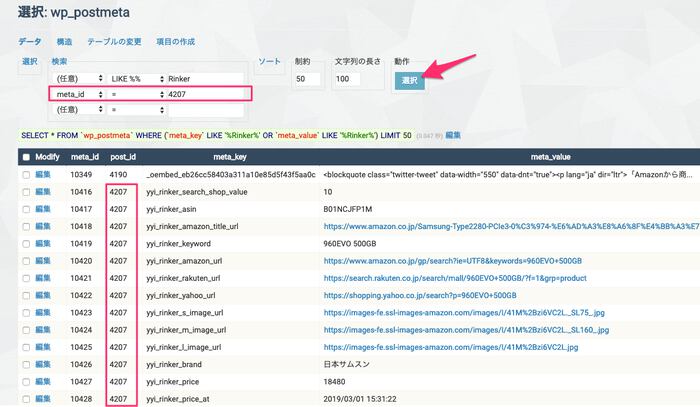The width and height of the screenshot is (700, 407).
Task: Check the row checkbox for meta_id 10428
Action: pyautogui.click(x=26, y=399)
